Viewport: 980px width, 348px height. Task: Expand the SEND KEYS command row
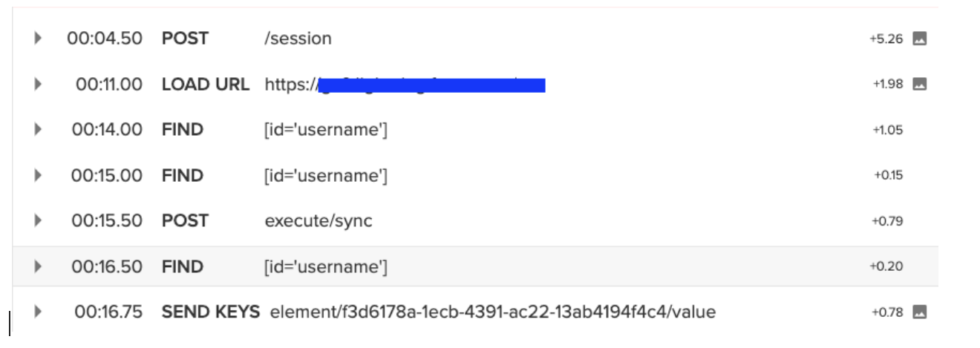coord(38,312)
